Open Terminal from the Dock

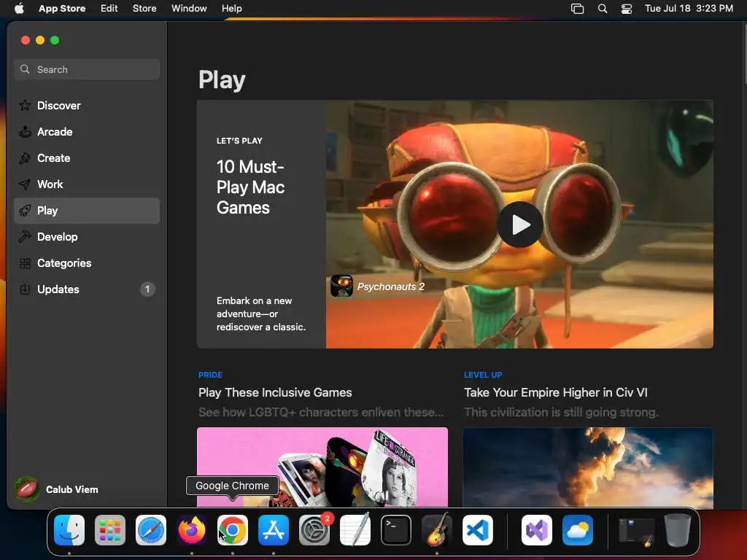(396, 530)
